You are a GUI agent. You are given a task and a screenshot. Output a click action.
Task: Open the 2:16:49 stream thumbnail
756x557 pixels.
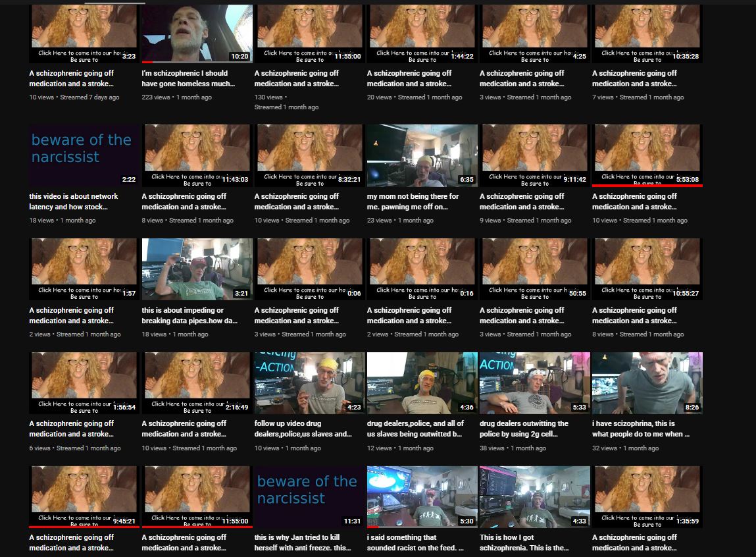[x=197, y=383]
